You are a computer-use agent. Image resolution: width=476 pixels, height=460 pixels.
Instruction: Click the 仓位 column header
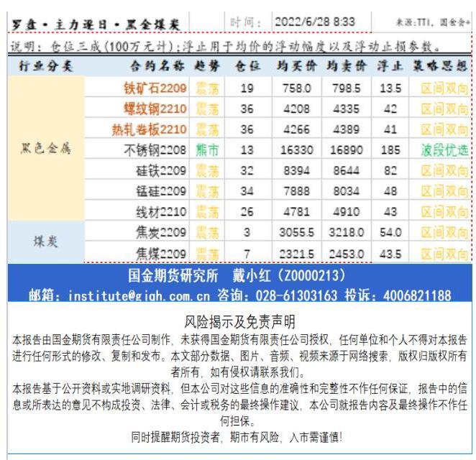click(248, 66)
